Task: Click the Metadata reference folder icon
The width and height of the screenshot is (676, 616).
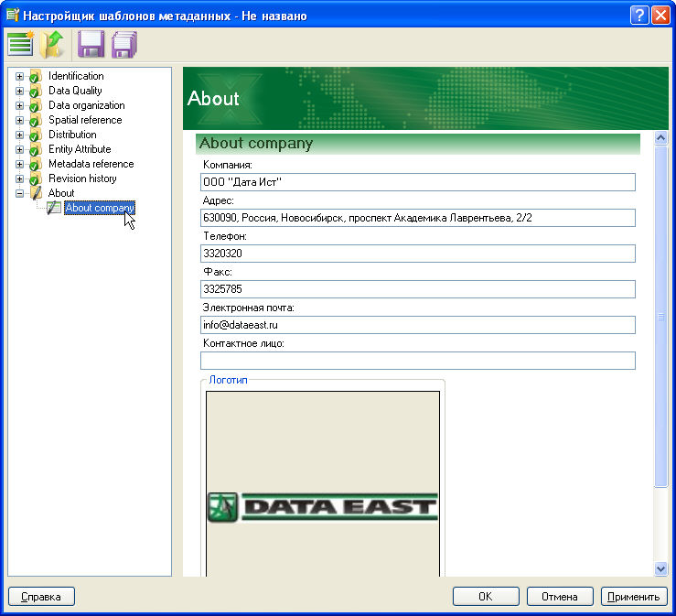Action: pos(36,165)
